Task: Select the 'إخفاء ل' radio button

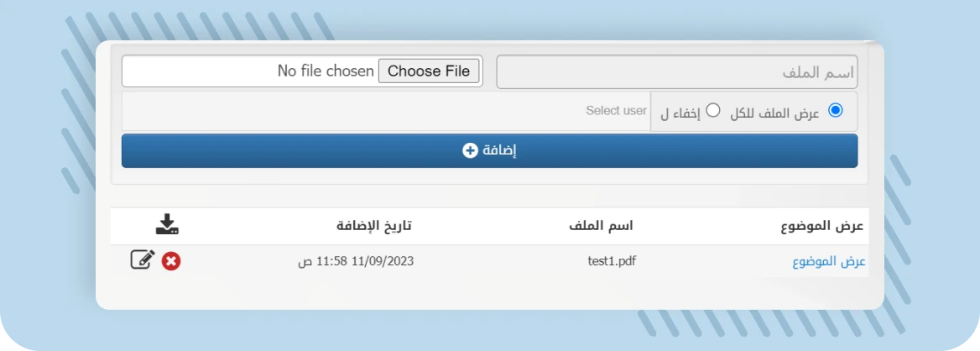Action: point(712,110)
